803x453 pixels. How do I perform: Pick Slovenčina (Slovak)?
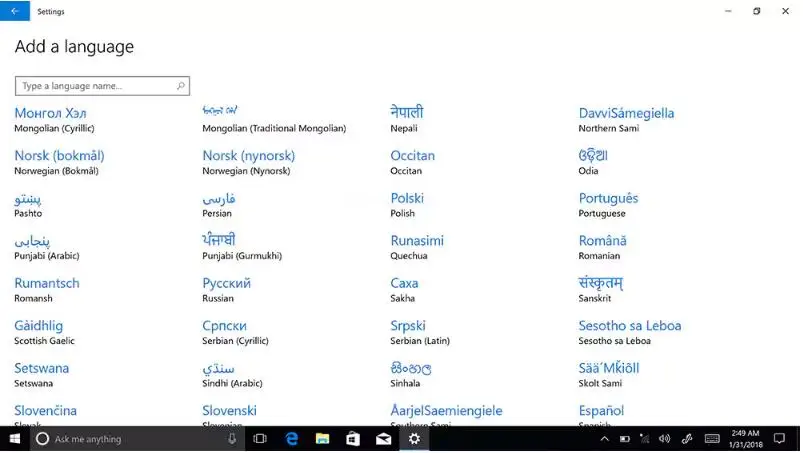point(46,415)
